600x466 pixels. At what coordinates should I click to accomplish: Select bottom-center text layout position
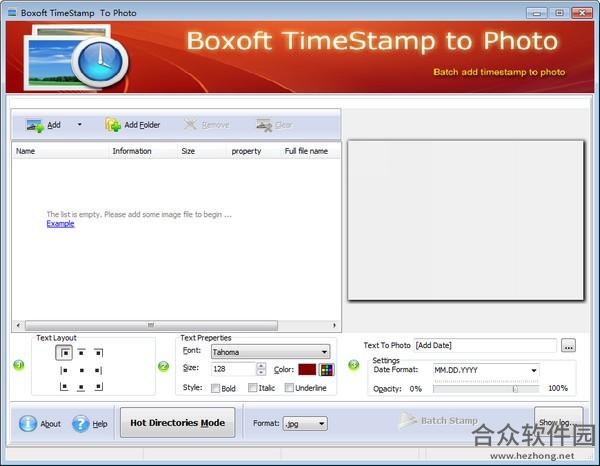81,387
